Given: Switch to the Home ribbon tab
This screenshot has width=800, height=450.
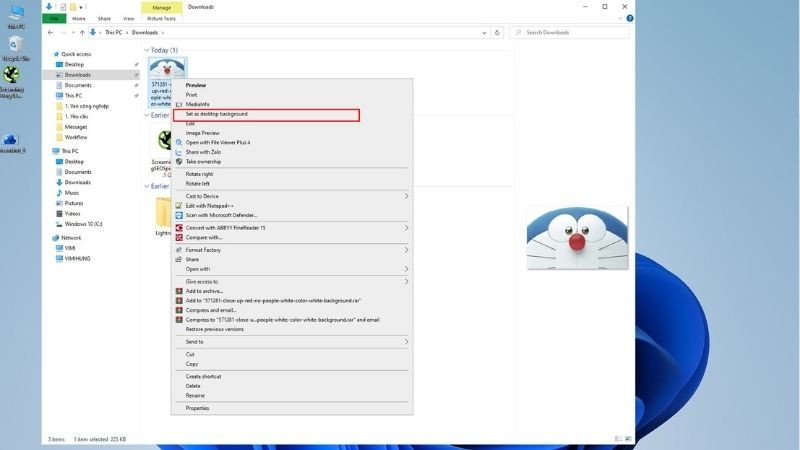Looking at the screenshot, I should click(x=79, y=18).
